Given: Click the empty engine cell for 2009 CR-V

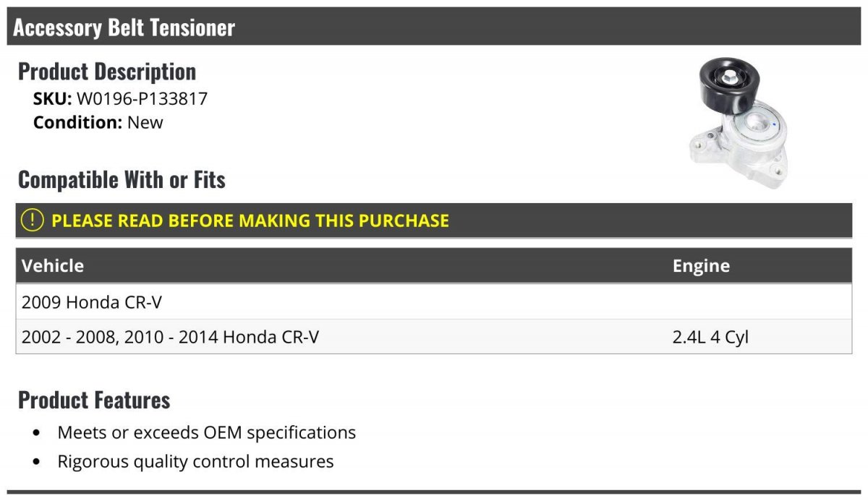Looking at the screenshot, I should point(759,301).
